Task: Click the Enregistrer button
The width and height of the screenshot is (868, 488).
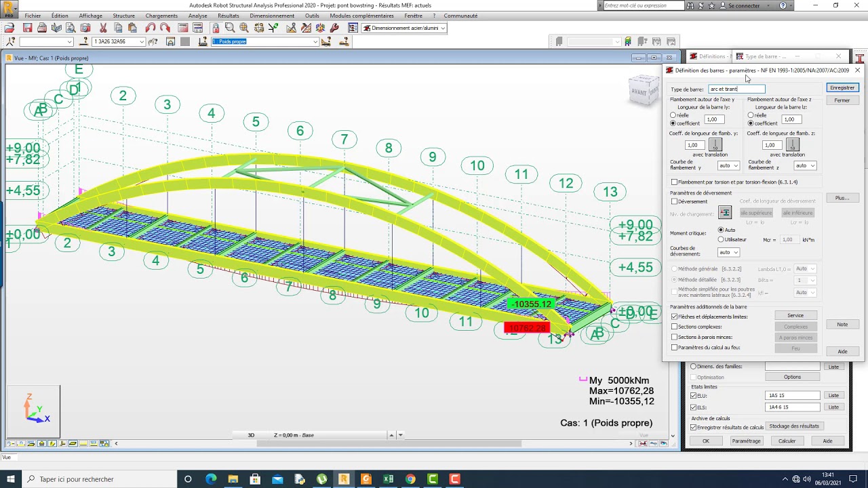Action: (842, 87)
